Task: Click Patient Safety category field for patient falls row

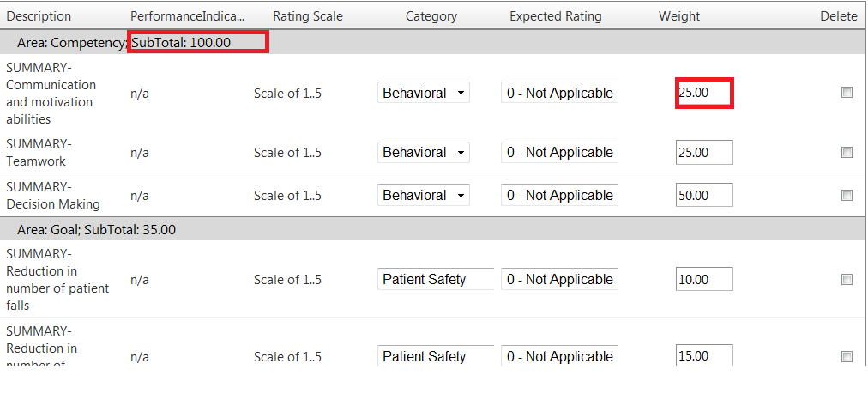Action: coord(436,280)
